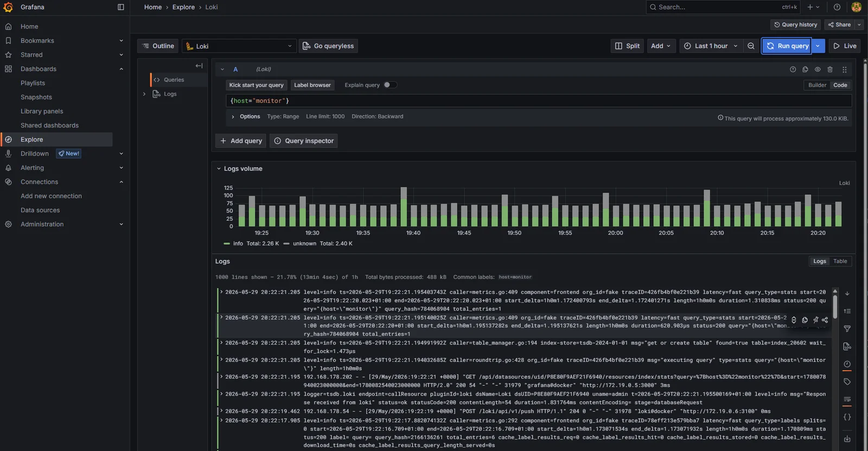
Task: Open Loki data source picker
Action: [239, 46]
